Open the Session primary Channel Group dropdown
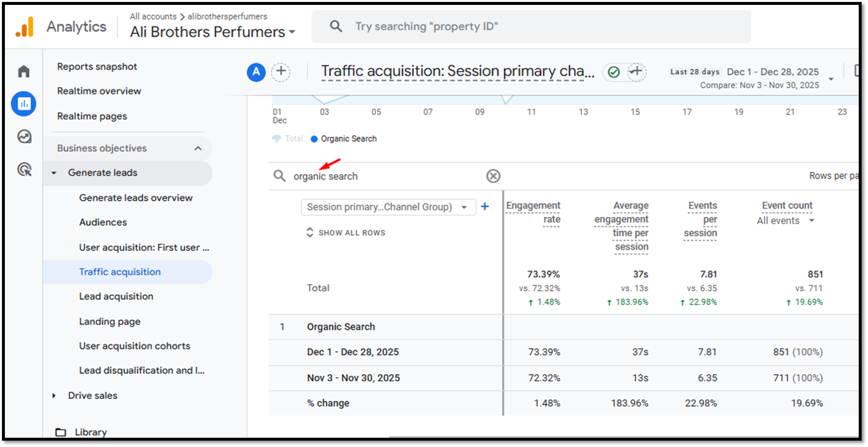The width and height of the screenshot is (868, 447). click(x=388, y=207)
